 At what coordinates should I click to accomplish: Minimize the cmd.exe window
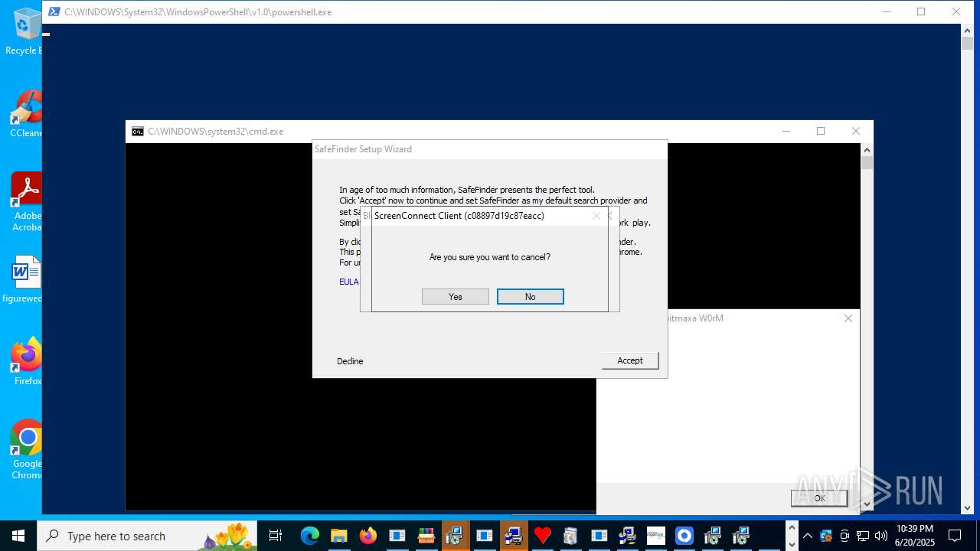(786, 131)
